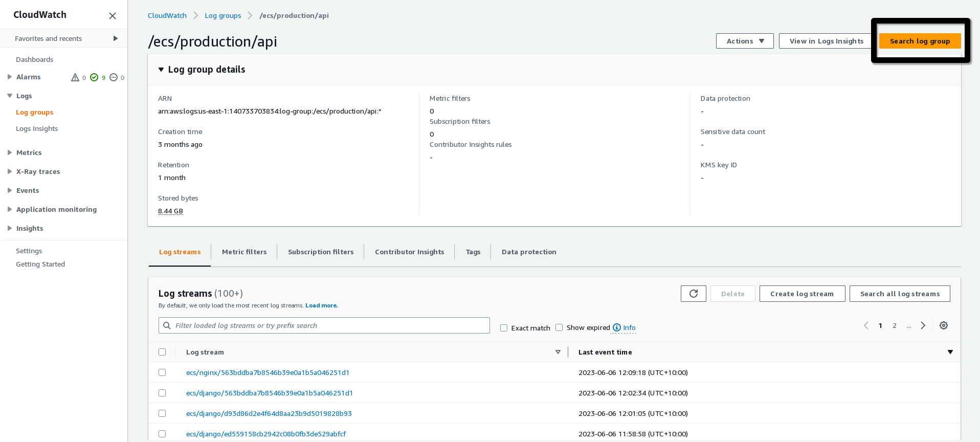The height and width of the screenshot is (442, 980).
Task: Click View in Logs Insights button
Action: click(x=826, y=41)
